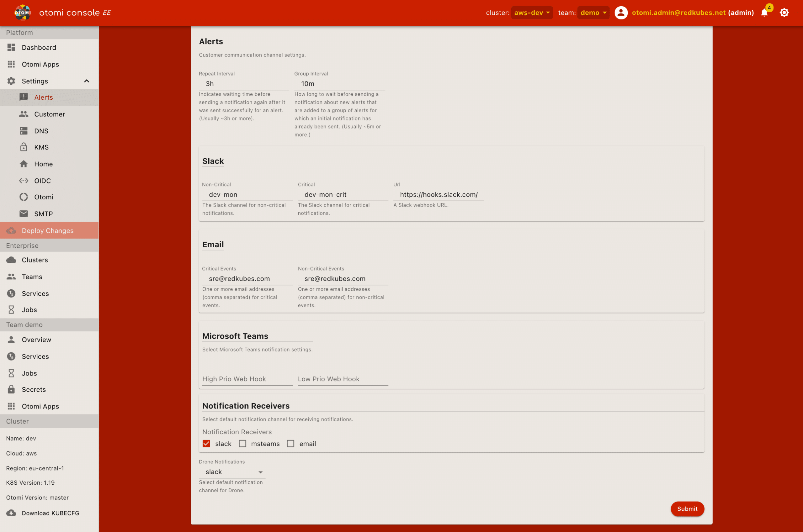Open the KMS settings page

[x=41, y=147]
